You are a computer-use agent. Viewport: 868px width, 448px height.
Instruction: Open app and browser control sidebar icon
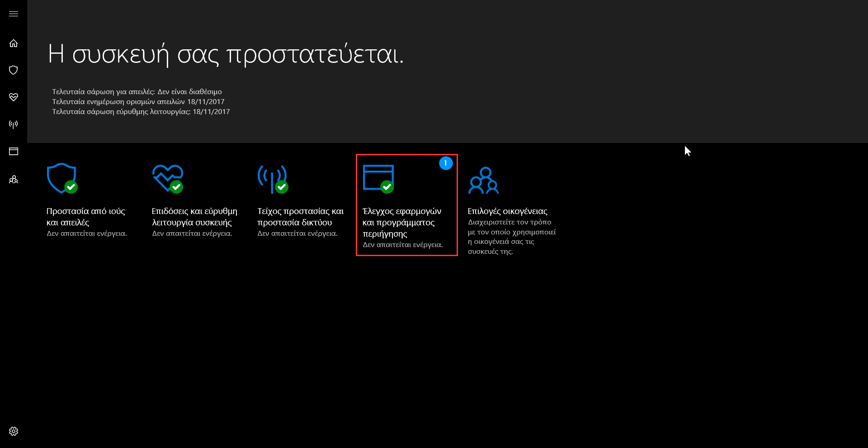pyautogui.click(x=14, y=152)
